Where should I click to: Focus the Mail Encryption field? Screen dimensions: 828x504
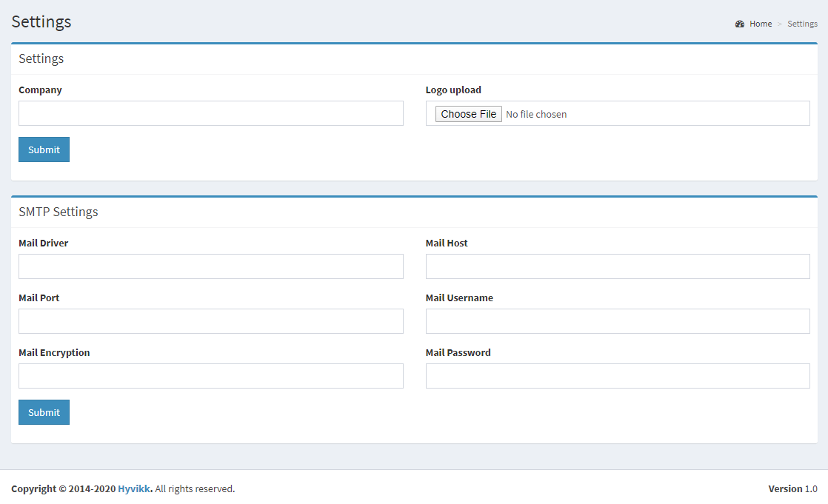pyautogui.click(x=210, y=376)
